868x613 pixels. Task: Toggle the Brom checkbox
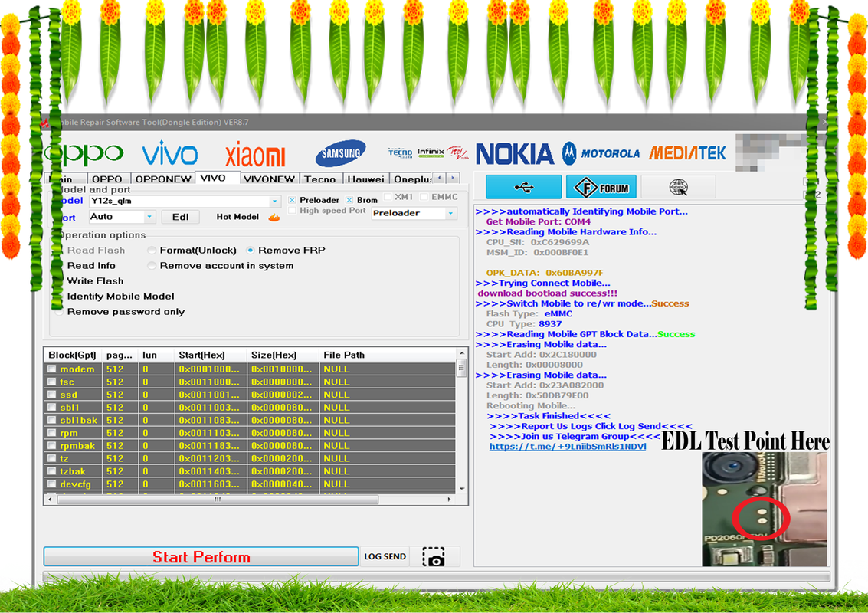click(x=349, y=200)
